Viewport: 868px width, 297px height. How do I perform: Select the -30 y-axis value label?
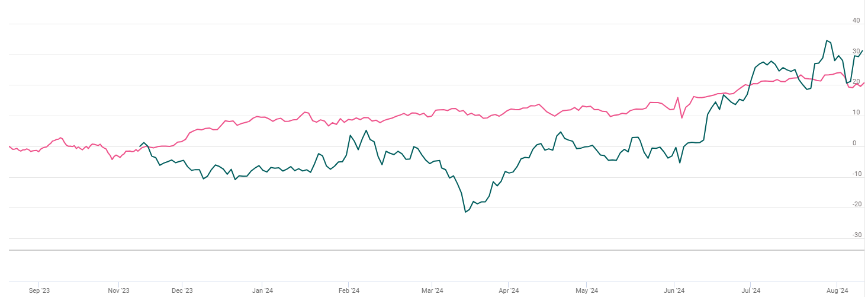(856, 235)
